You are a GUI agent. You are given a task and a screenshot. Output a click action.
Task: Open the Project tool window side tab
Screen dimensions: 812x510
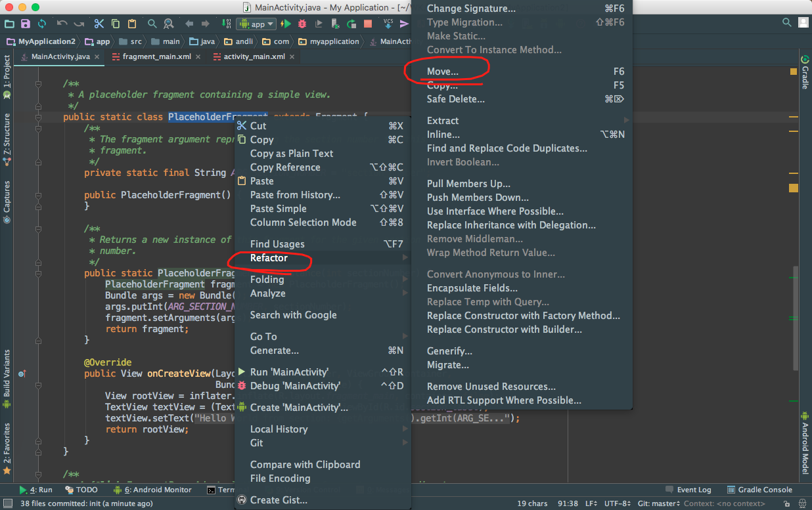pyautogui.click(x=7, y=76)
